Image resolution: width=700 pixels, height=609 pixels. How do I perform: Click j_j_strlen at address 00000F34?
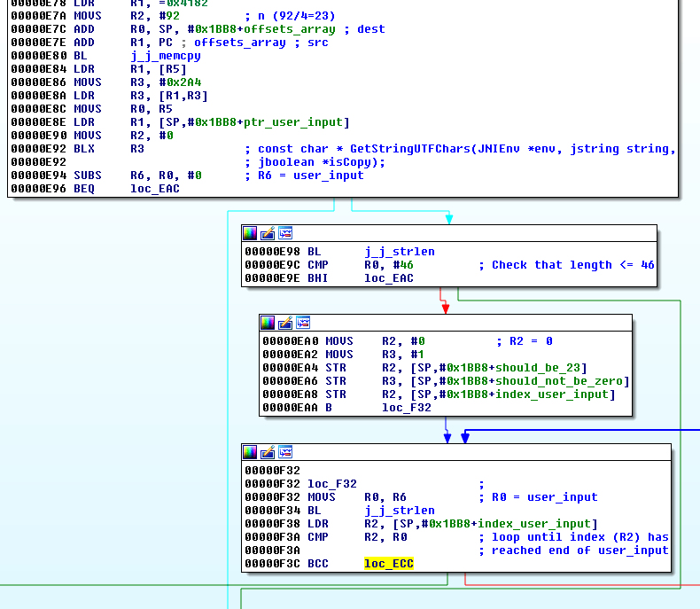[400, 511]
